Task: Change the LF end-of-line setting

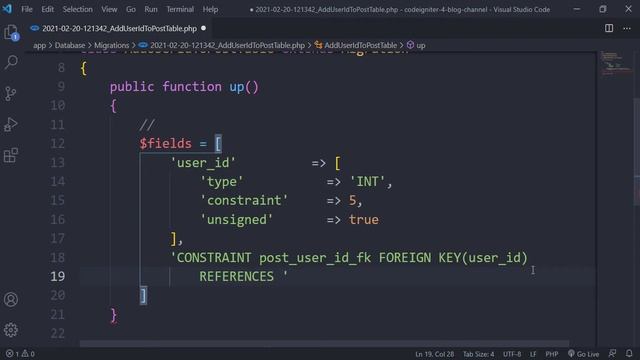Action: [x=533, y=354]
